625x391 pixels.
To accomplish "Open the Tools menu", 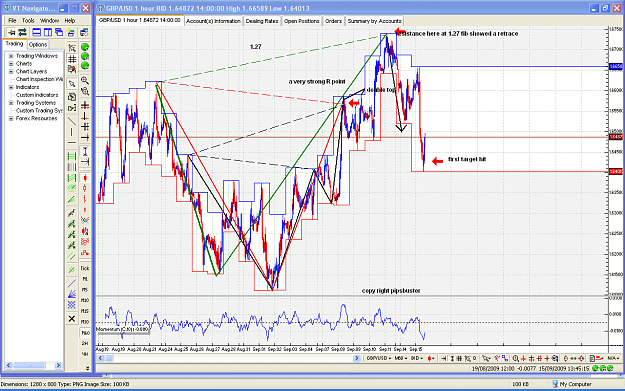I will (x=28, y=20).
